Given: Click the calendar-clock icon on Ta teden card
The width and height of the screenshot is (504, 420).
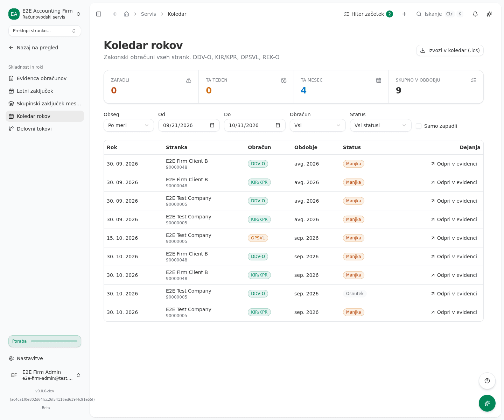Looking at the screenshot, I should tap(284, 80).
